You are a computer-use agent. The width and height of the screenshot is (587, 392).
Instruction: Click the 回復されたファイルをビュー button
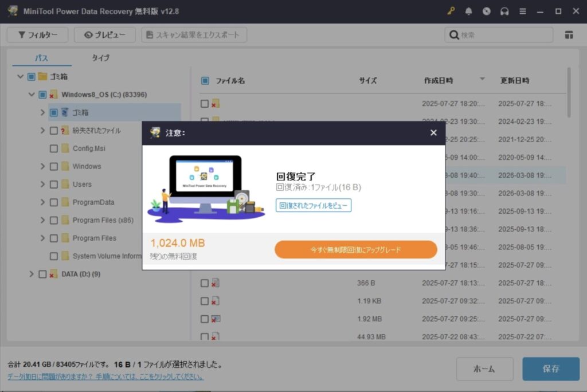314,205
